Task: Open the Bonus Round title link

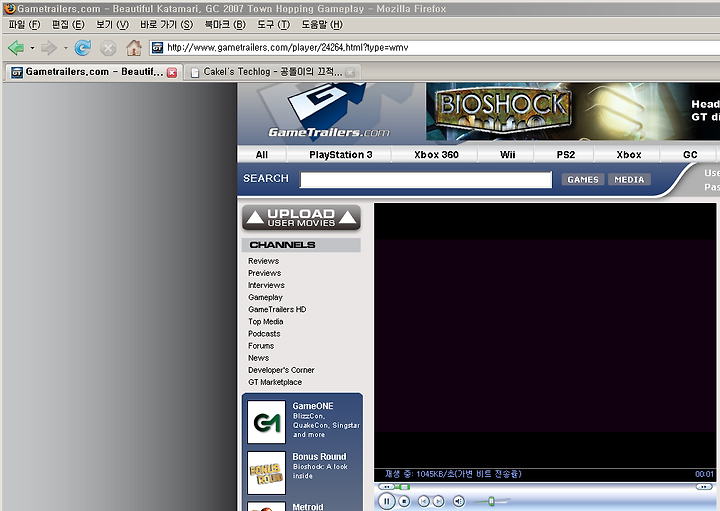Action: tap(319, 457)
